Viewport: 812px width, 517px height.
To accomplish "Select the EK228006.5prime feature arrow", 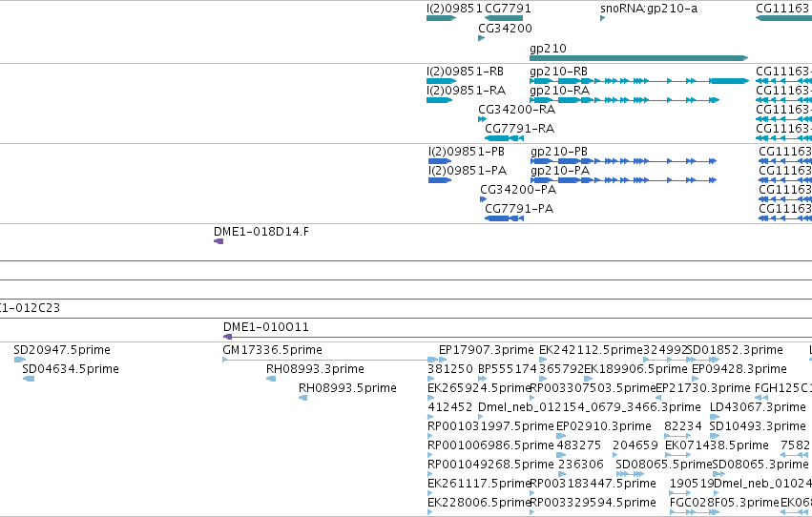I will (x=430, y=512).
